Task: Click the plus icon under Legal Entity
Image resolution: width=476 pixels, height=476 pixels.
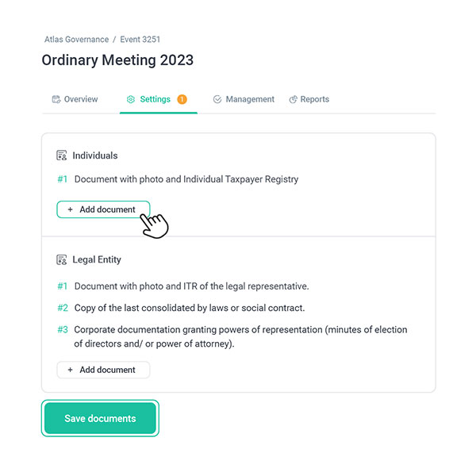Action: click(70, 370)
